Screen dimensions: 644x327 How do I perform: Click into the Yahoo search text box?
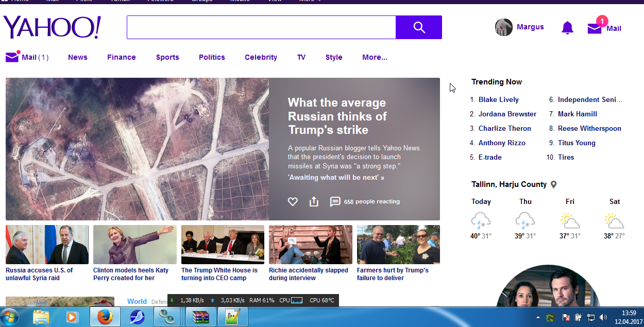point(261,27)
